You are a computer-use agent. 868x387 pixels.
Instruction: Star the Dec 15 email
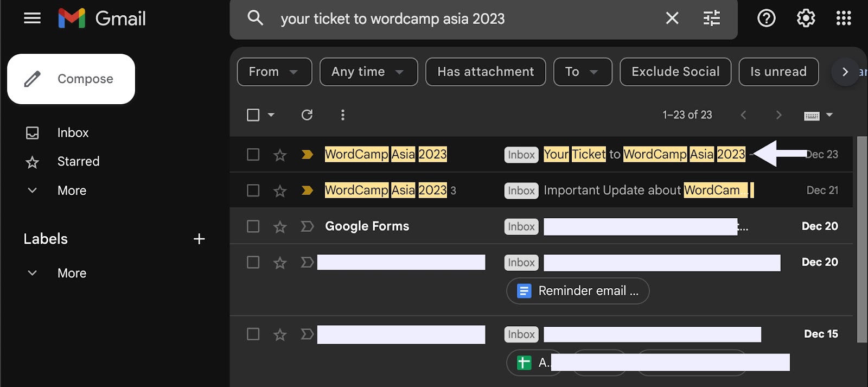[280, 334]
